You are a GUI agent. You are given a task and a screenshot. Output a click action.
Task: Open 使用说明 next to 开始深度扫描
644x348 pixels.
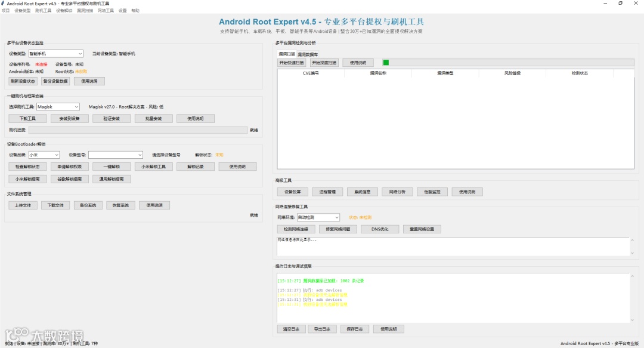[x=358, y=63]
